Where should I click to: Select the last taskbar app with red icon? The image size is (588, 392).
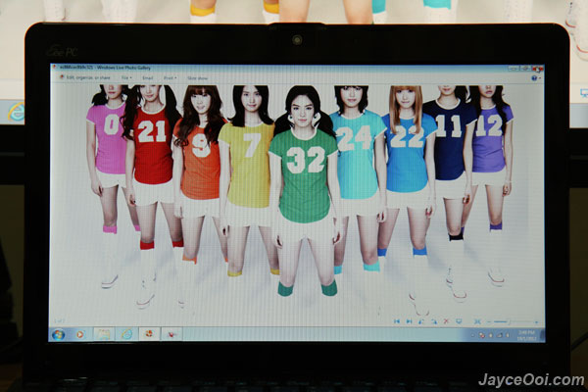pyautogui.click(x=172, y=333)
